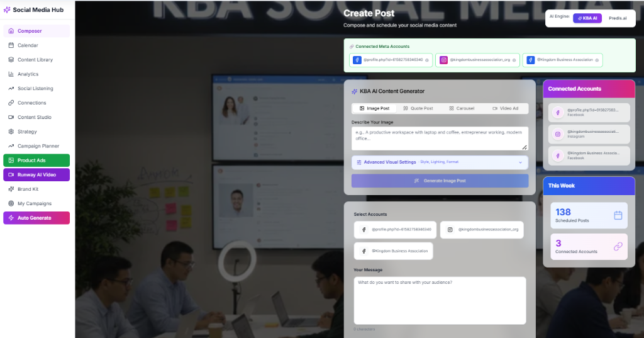
Task: Switch to the Video Ad tab
Action: click(506, 108)
